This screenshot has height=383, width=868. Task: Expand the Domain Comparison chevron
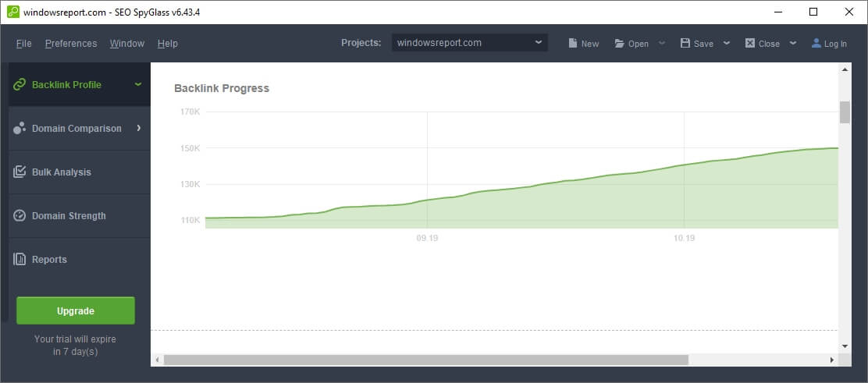click(x=138, y=128)
